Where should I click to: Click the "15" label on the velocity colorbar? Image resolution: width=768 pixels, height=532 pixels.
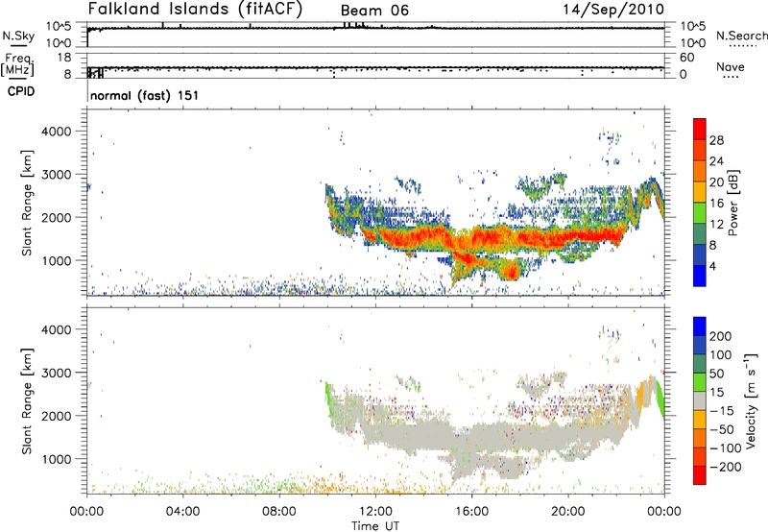(716, 393)
